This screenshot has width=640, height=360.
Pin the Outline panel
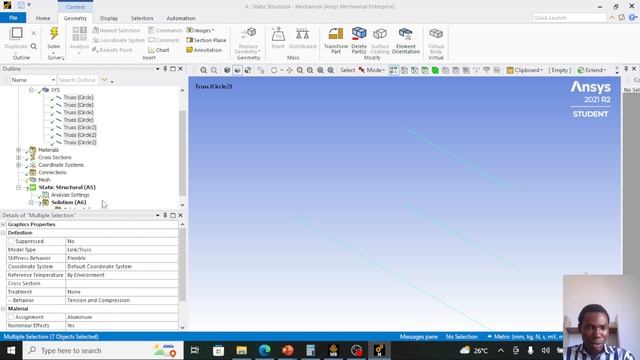pyautogui.click(x=165, y=69)
